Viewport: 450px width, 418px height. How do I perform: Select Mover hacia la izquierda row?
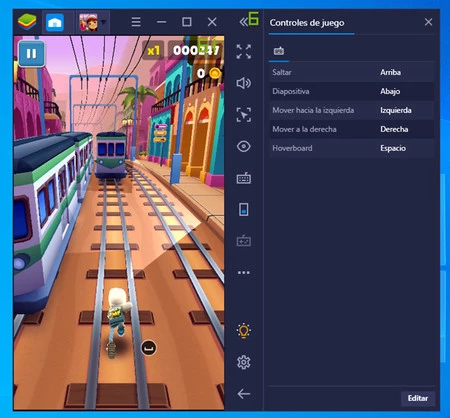tap(352, 110)
